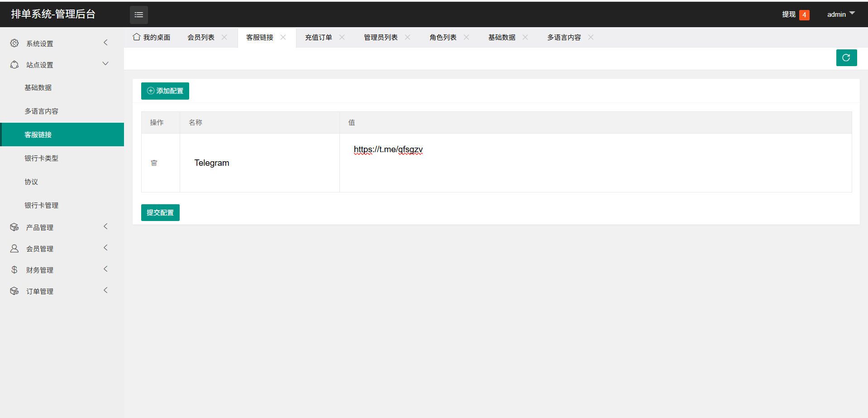This screenshot has width=868, height=418.
Task: Expand the 财务管理 menu chevron
Action: 105,269
